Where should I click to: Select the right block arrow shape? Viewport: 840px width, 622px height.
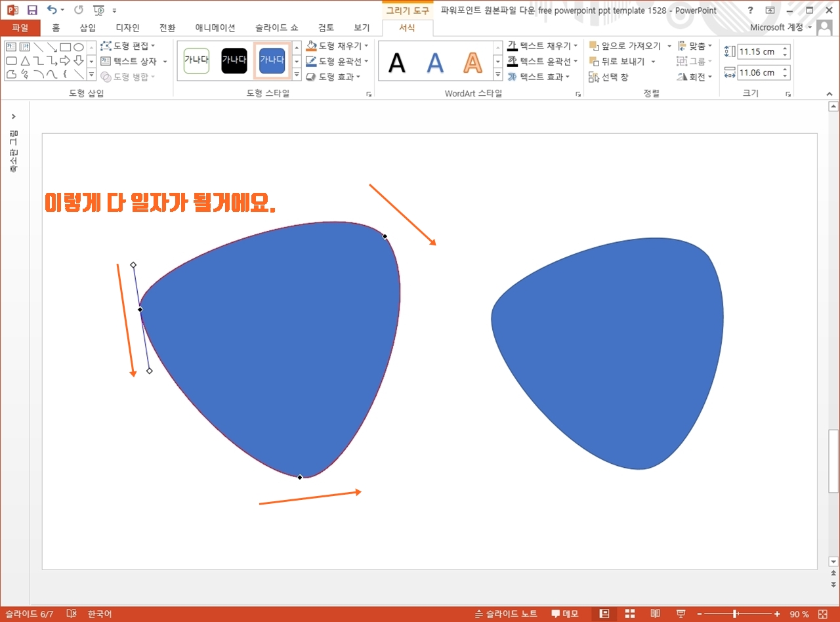(65, 60)
